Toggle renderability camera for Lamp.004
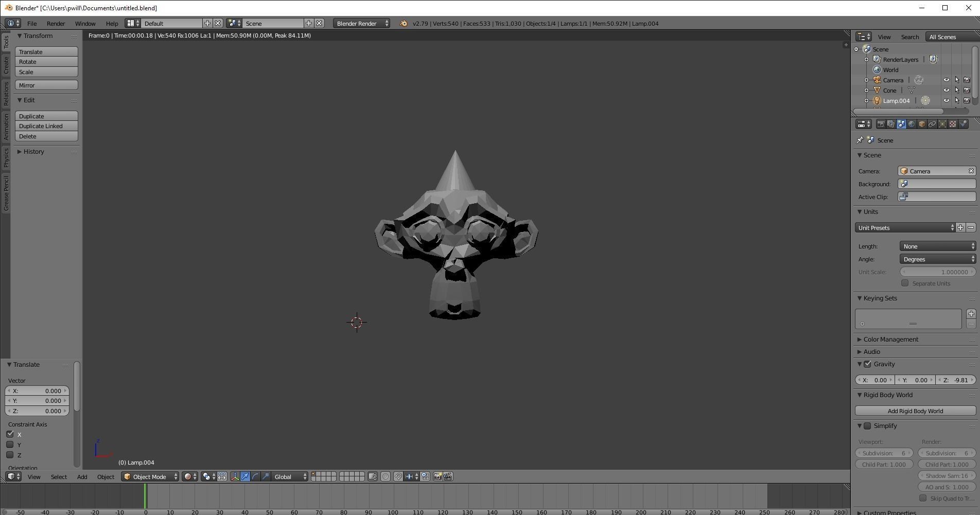980x515 pixels. pyautogui.click(x=967, y=100)
